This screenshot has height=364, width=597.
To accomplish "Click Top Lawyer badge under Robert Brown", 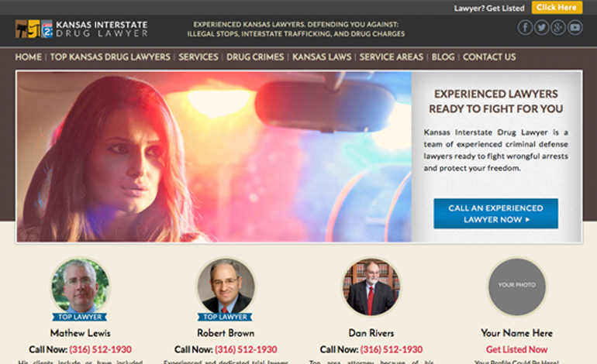I will (x=225, y=317).
